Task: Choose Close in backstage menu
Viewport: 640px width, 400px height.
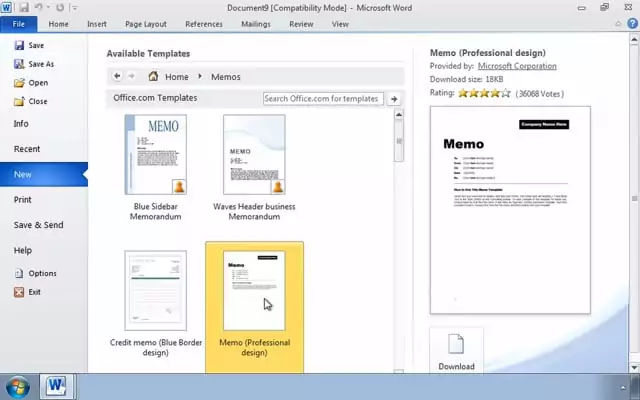Action: [x=31, y=101]
